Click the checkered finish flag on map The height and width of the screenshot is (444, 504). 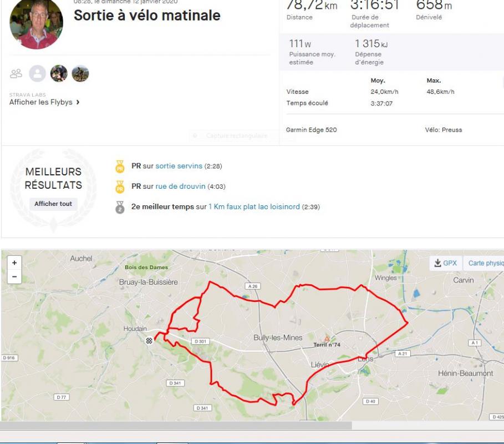[149, 341]
